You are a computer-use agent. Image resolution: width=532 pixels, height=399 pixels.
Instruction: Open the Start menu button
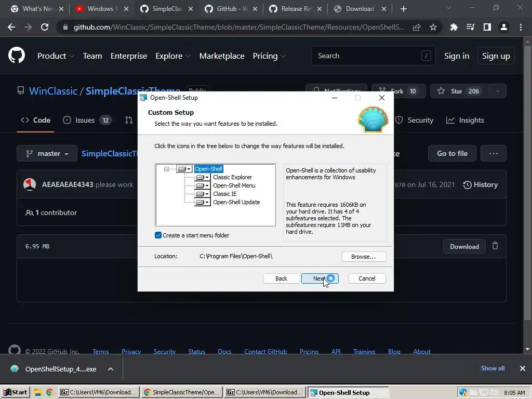tap(15, 393)
